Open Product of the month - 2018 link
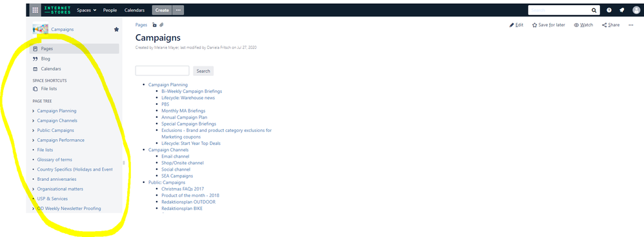Screen dimensions: 644x237 pyautogui.click(x=190, y=196)
